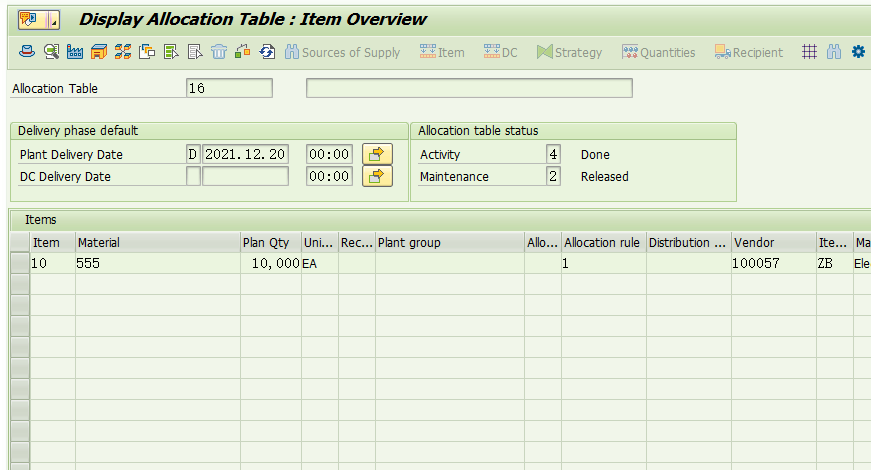This screenshot has width=871, height=470.
Task: Click the DC Delivery Date copy button
Action: (377, 176)
